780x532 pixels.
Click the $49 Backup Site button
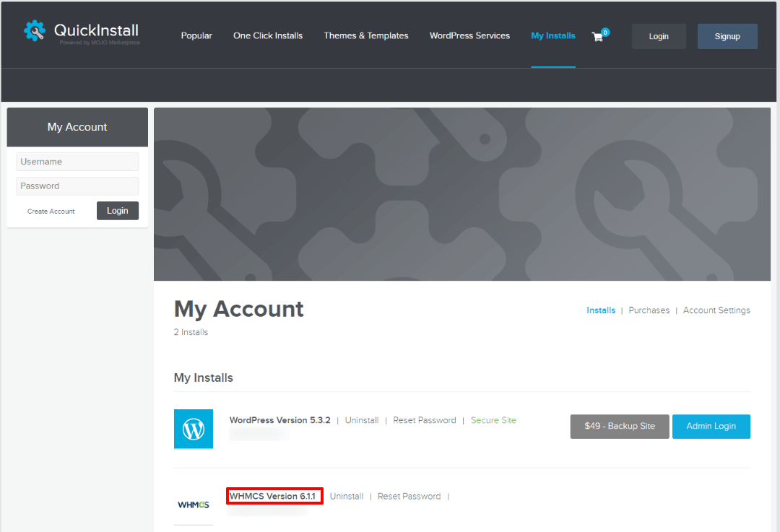click(620, 426)
